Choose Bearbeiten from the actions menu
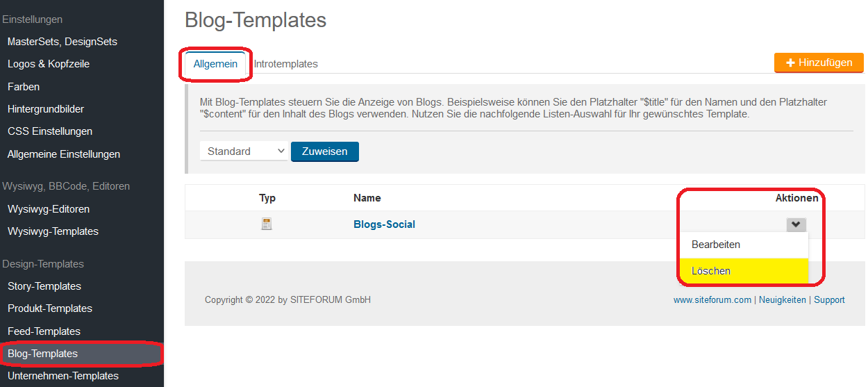 (x=716, y=245)
